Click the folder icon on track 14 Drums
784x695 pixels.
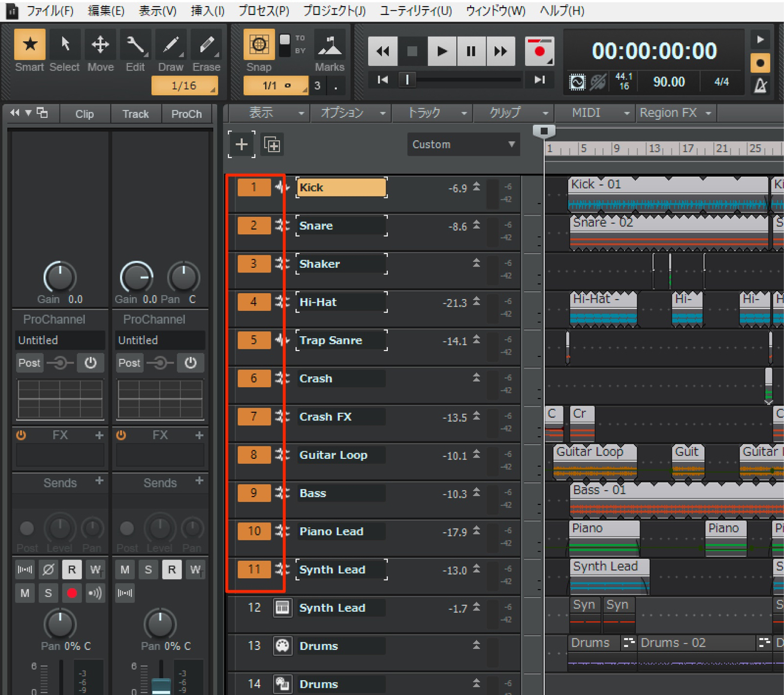click(282, 684)
